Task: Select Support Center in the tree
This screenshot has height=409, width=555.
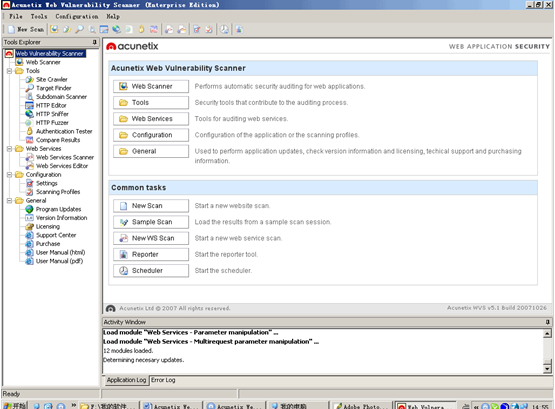Action: (56, 235)
